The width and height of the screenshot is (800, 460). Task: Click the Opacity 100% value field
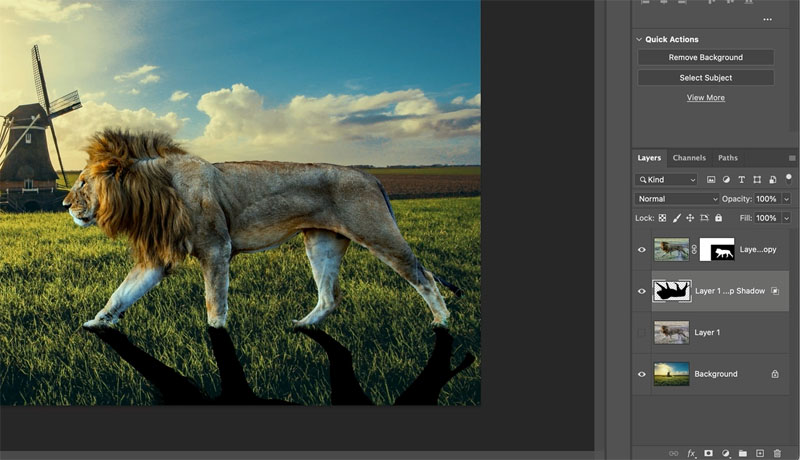click(x=766, y=199)
